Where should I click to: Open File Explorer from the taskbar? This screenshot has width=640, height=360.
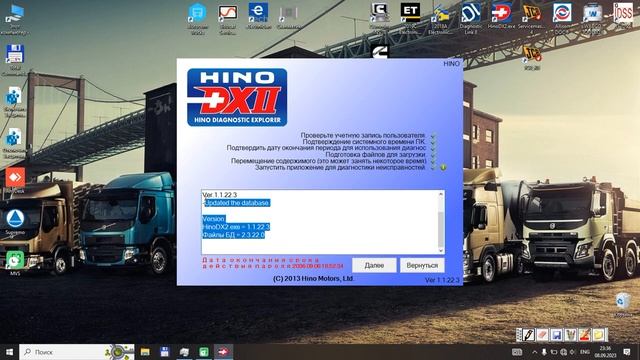pyautogui.click(x=145, y=351)
